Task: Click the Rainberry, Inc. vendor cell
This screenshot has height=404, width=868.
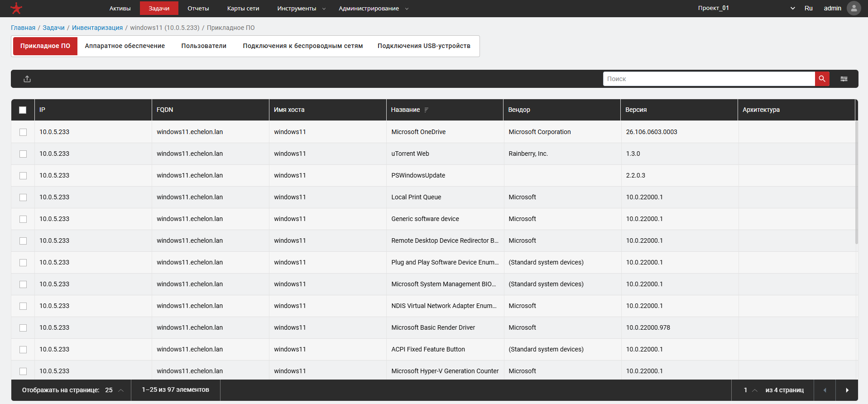Action: coord(562,154)
